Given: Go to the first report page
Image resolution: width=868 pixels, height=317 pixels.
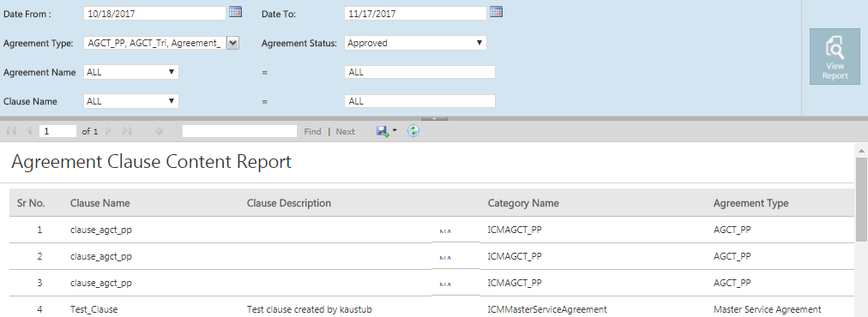Looking at the screenshot, I should pos(11,131).
